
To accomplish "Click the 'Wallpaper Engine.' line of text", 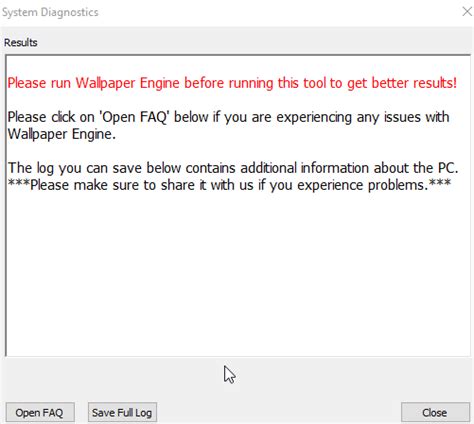I will 62,134.
